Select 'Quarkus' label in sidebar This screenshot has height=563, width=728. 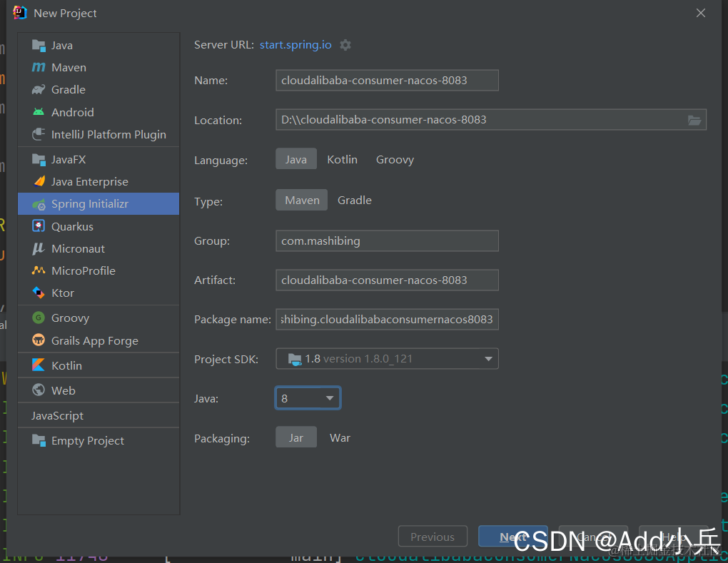72,226
